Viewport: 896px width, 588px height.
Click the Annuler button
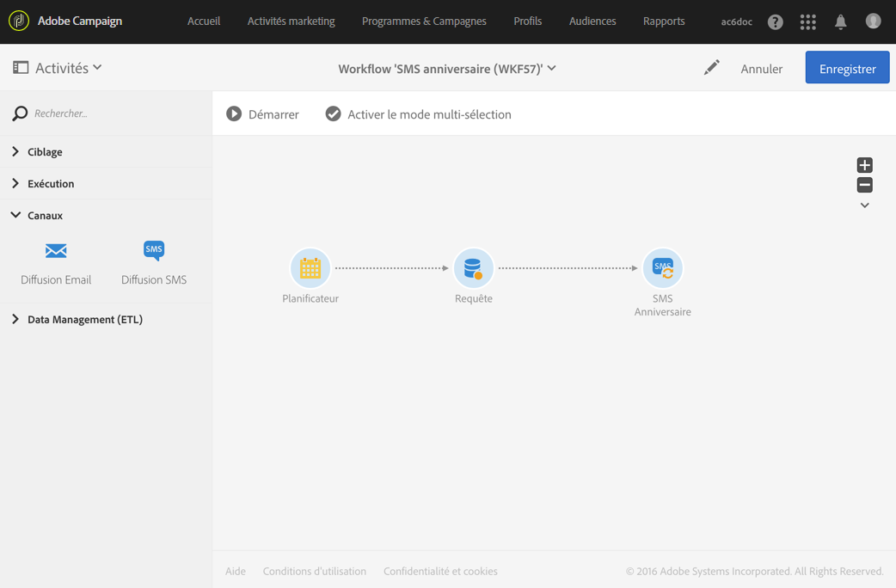point(762,69)
